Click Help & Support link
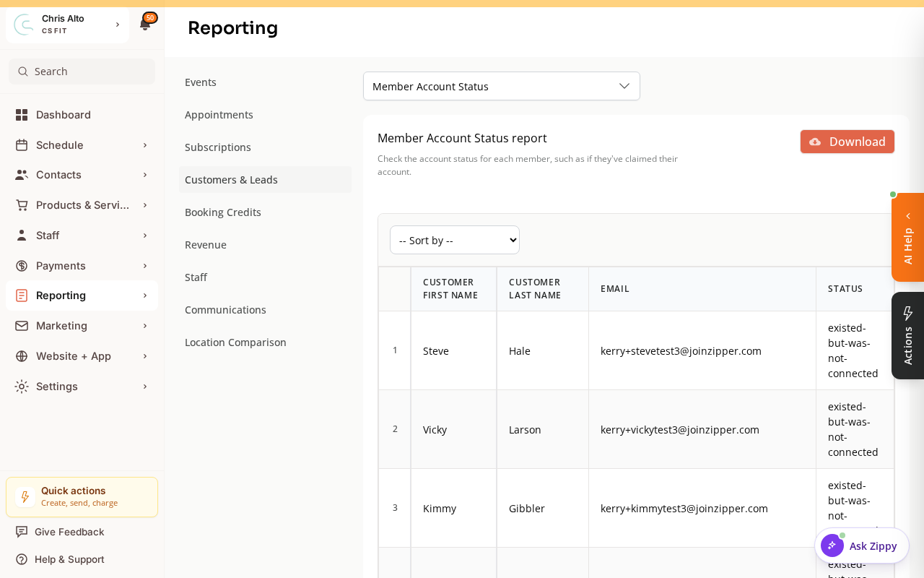This screenshot has width=924, height=578. pyautogui.click(x=69, y=559)
